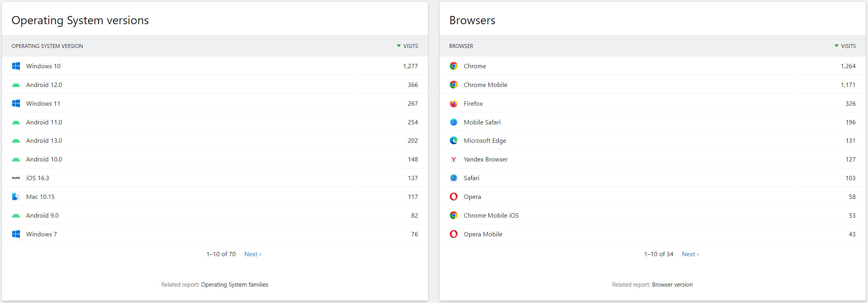Click the Opera Mobile icon
The image size is (868, 303).
[x=454, y=234]
